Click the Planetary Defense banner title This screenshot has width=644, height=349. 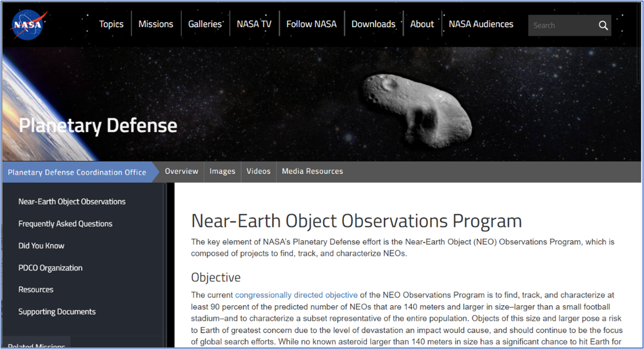point(98,126)
